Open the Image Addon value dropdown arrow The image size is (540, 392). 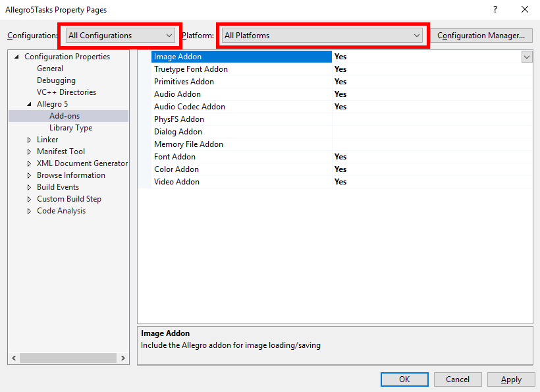527,57
